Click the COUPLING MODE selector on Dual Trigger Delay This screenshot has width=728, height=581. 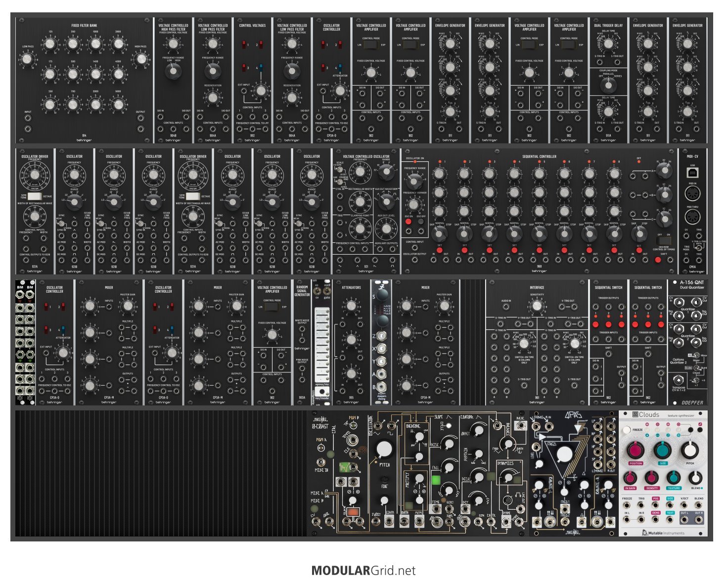click(x=608, y=86)
